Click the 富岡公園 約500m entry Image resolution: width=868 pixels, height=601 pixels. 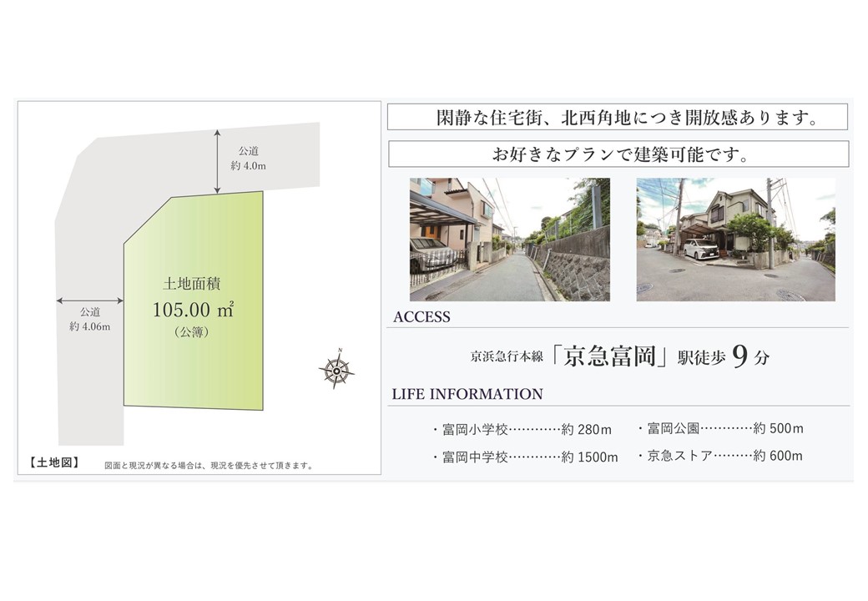(x=720, y=428)
